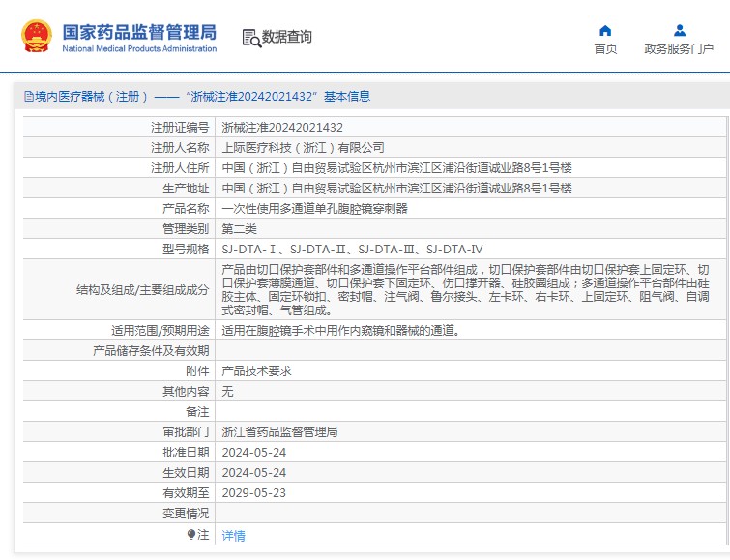Click National Medical Products Administration text
Screen dimensions: 730x560
point(139,48)
